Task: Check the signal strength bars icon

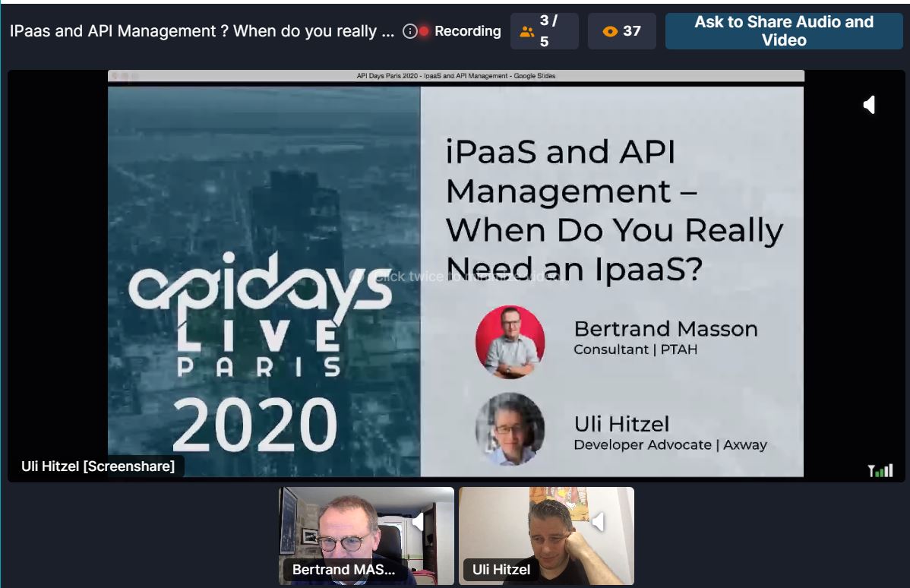Action: click(880, 470)
